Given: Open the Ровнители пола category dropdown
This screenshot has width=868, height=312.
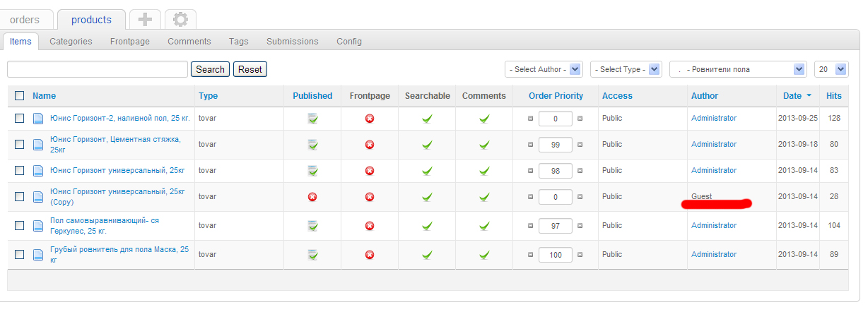Looking at the screenshot, I should [x=737, y=69].
